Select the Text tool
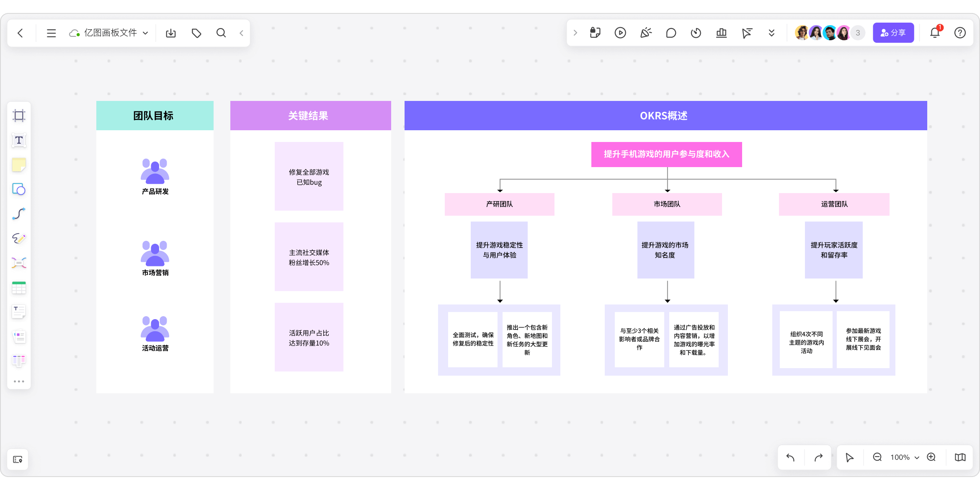This screenshot has height=490, width=980. tap(19, 140)
